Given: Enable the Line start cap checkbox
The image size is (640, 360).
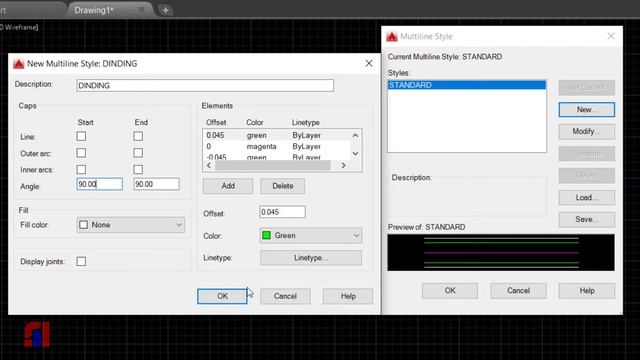Looking at the screenshot, I should pyautogui.click(x=81, y=136).
